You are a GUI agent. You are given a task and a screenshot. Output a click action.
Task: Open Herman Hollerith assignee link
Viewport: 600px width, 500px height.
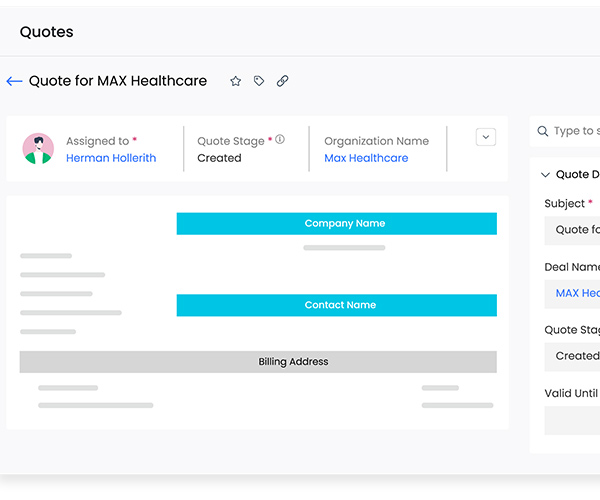pyautogui.click(x=111, y=158)
